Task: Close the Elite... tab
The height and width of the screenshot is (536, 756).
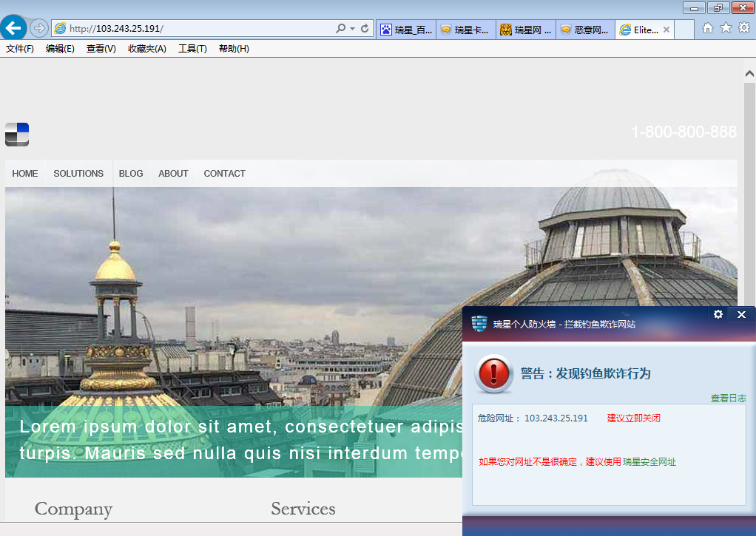Action: click(666, 30)
